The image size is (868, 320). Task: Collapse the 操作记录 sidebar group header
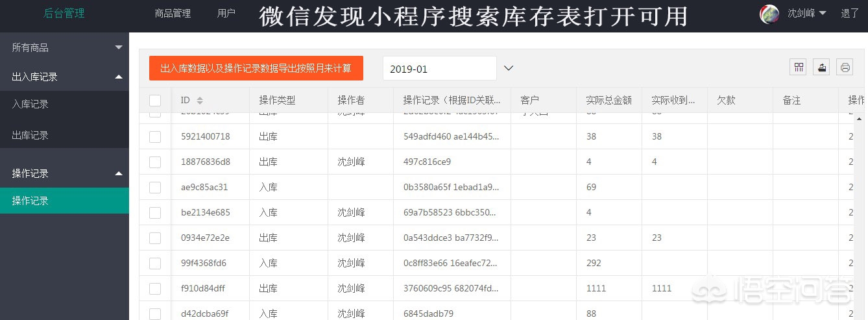pyautogui.click(x=64, y=173)
